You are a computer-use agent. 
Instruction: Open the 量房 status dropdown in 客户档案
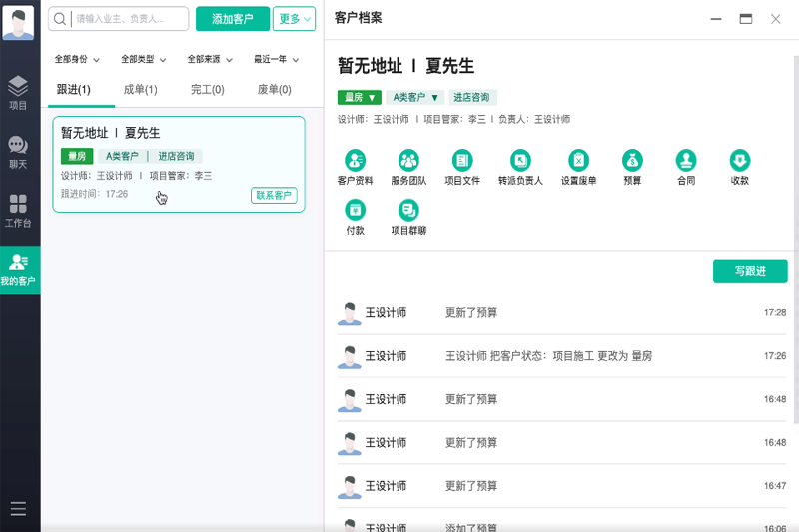coord(360,98)
